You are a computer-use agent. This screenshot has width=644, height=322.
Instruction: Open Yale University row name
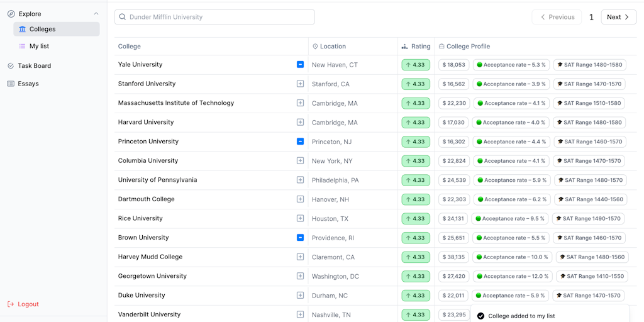pyautogui.click(x=140, y=65)
